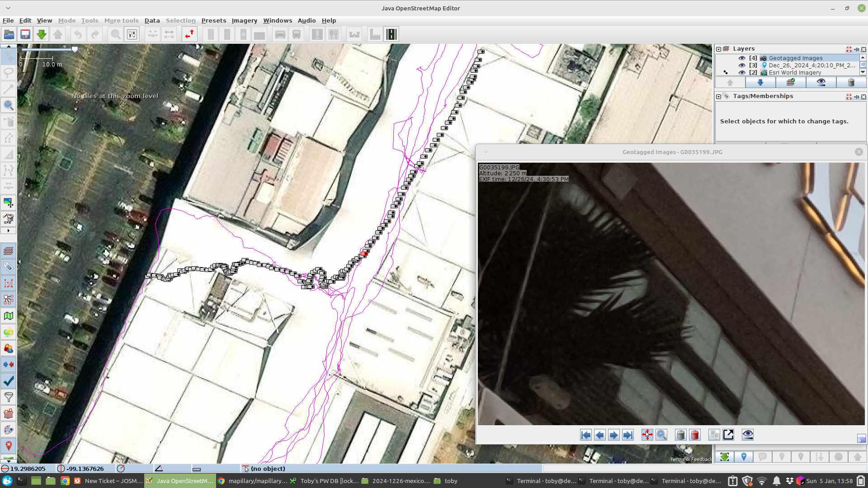Click the image viewer zoom-to-fit magnifier icon
The width and height of the screenshot is (868, 488).
click(661, 435)
